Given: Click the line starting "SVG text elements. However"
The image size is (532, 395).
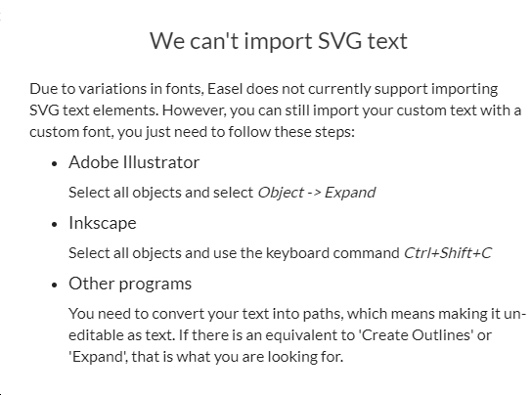Looking at the screenshot, I should pos(275,110).
